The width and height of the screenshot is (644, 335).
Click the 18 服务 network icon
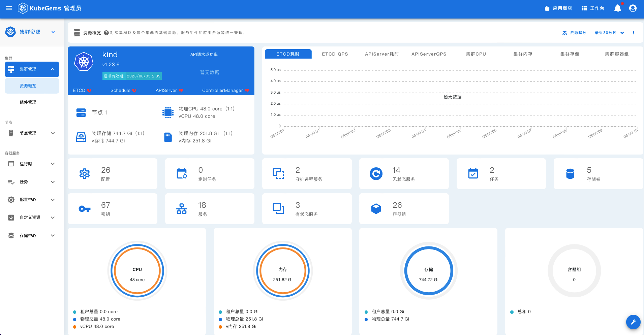point(182,209)
